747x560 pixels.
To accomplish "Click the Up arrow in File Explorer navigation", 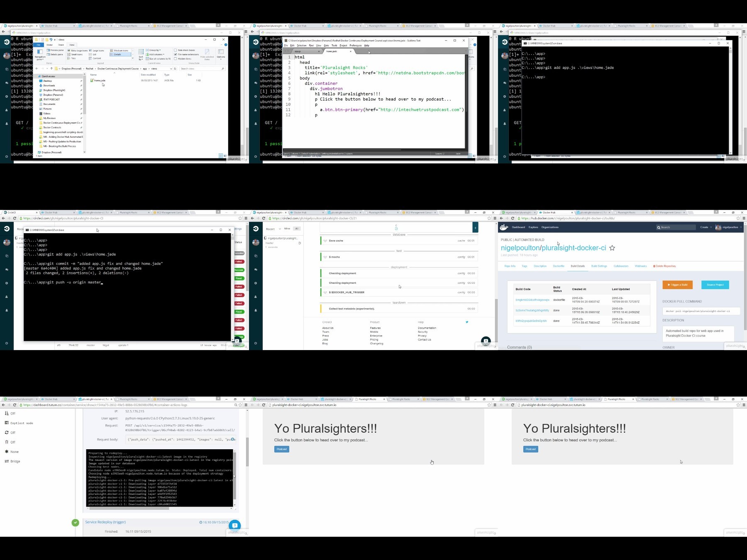I will pos(51,68).
